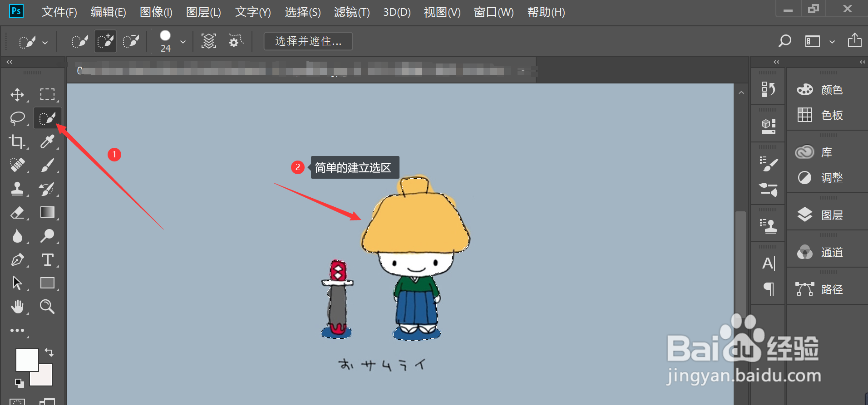Select the Eyedropper tool
868x405 pixels.
coord(47,142)
